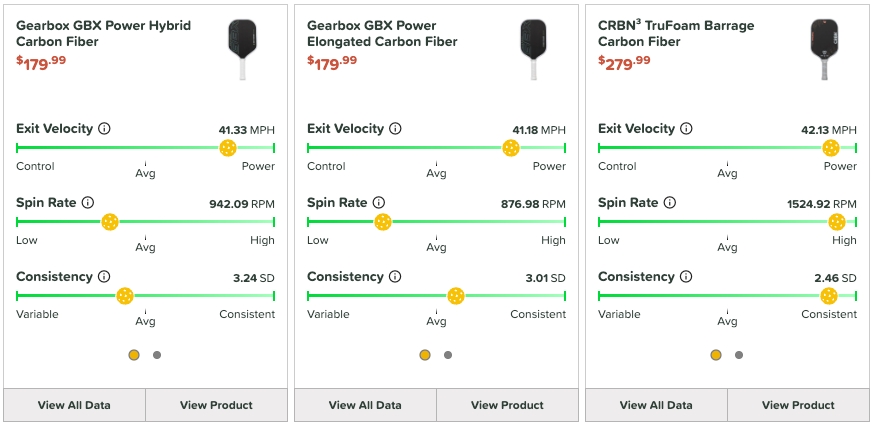Image resolution: width=874 pixels, height=427 pixels.
Task: Select second gray pagination dot on Gearbox Hybrid card
Action: 157,355
